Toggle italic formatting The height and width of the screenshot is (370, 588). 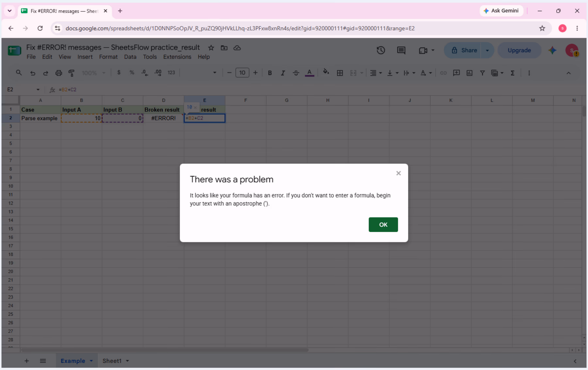[x=283, y=73]
